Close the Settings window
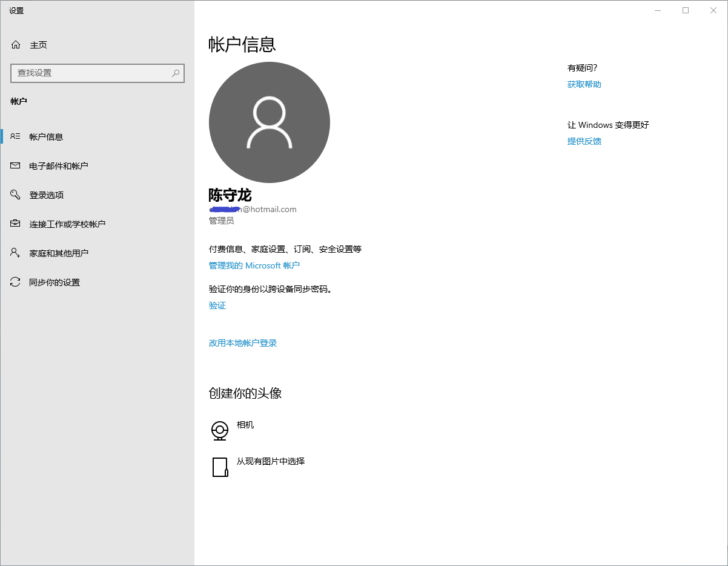 [713, 10]
